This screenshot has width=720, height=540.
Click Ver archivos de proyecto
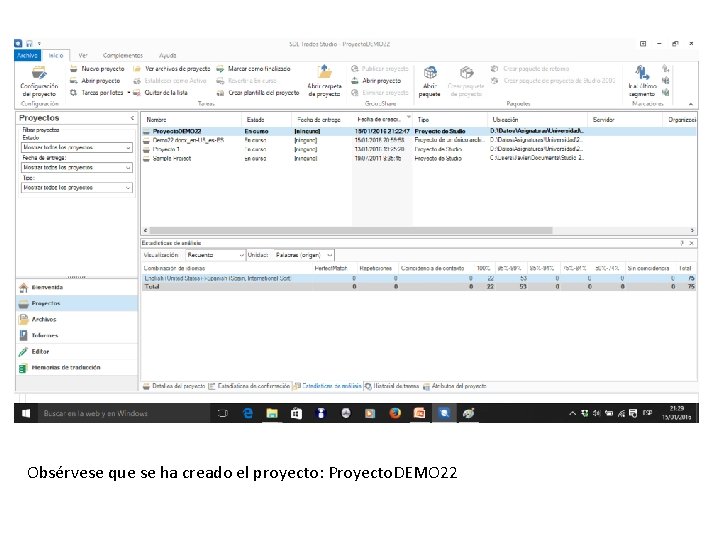172,69
